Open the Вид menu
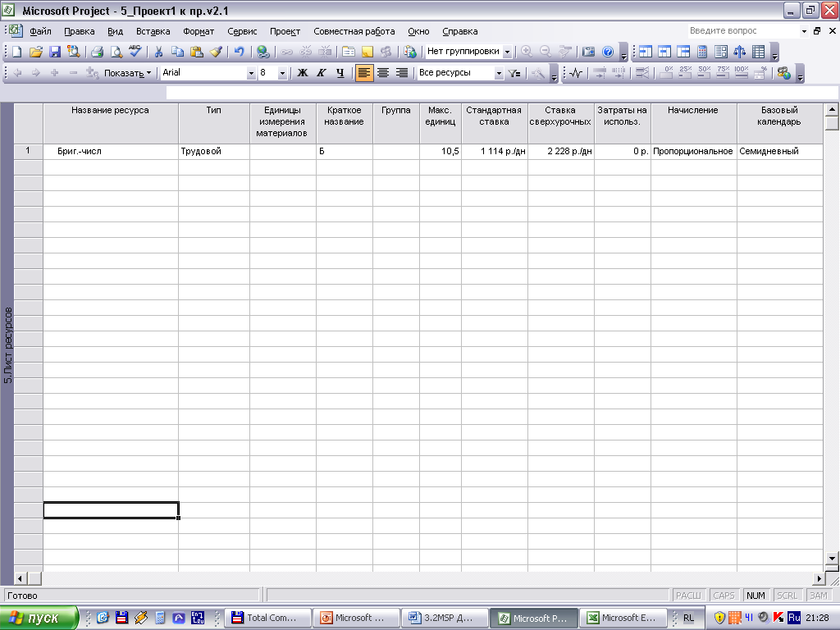The width and height of the screenshot is (840, 630). 115,31
